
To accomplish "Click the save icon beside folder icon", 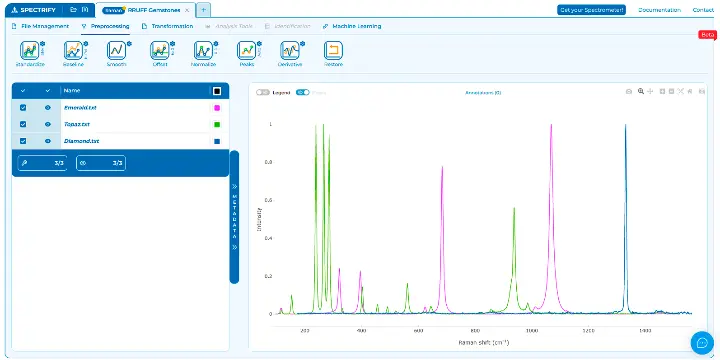I will [x=84, y=10].
